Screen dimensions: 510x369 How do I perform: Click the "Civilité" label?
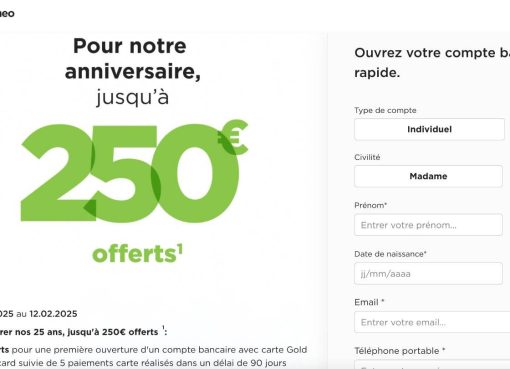coord(367,157)
